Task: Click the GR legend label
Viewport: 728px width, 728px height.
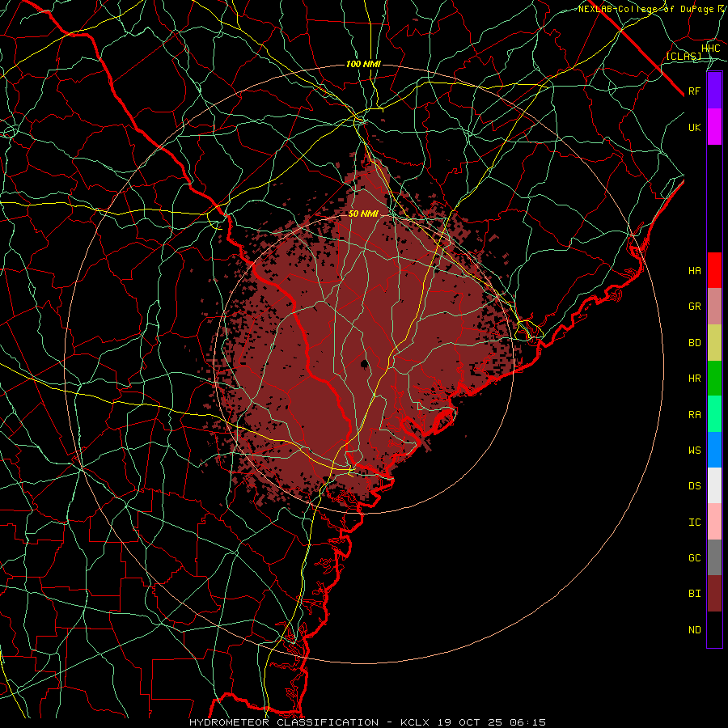Action: (x=694, y=307)
